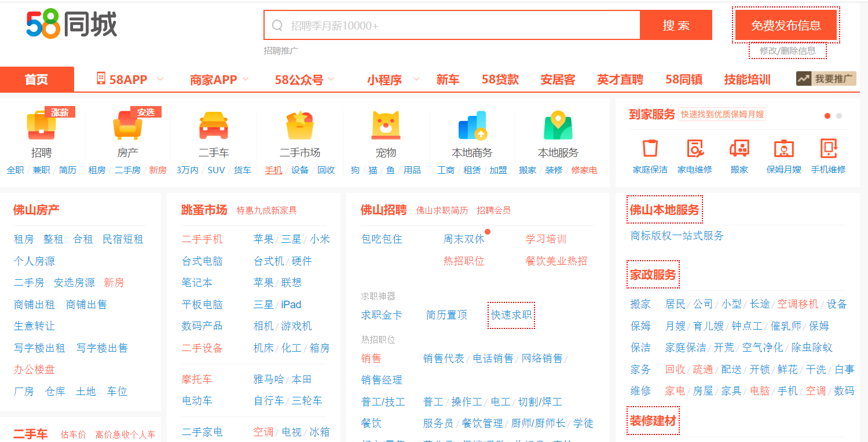Expand the 商家APP dropdown arrow

246,79
